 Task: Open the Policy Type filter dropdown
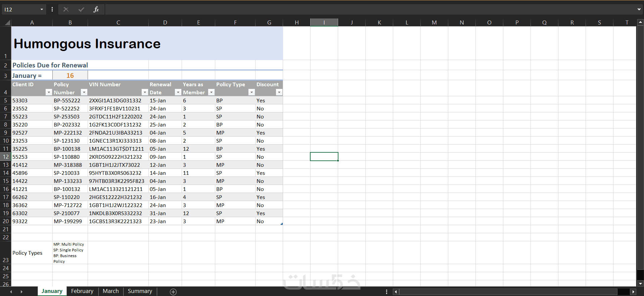coord(251,92)
